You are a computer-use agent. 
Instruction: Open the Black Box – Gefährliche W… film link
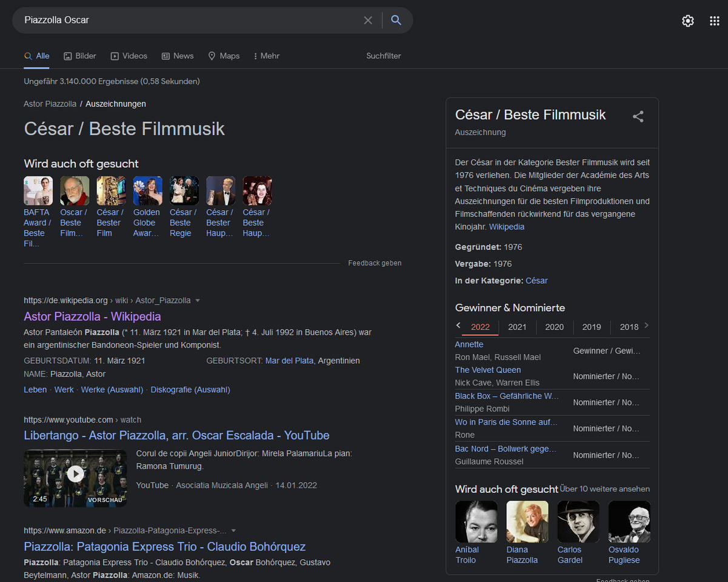tap(507, 396)
